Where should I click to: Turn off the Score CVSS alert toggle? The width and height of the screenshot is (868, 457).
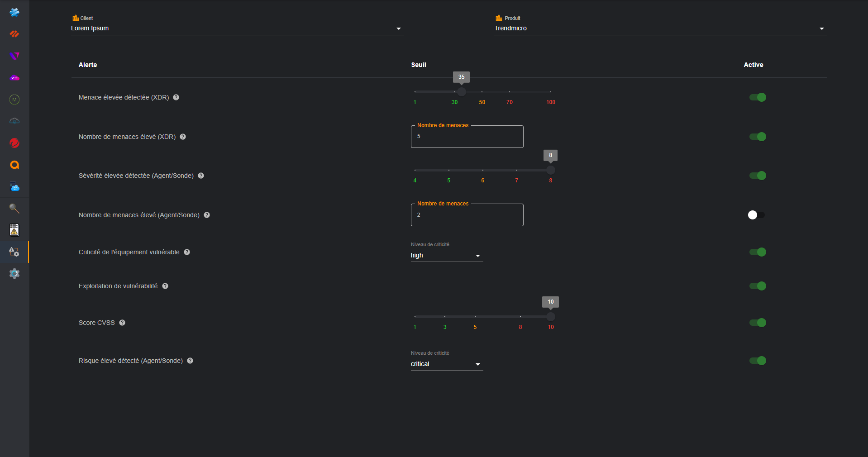758,323
